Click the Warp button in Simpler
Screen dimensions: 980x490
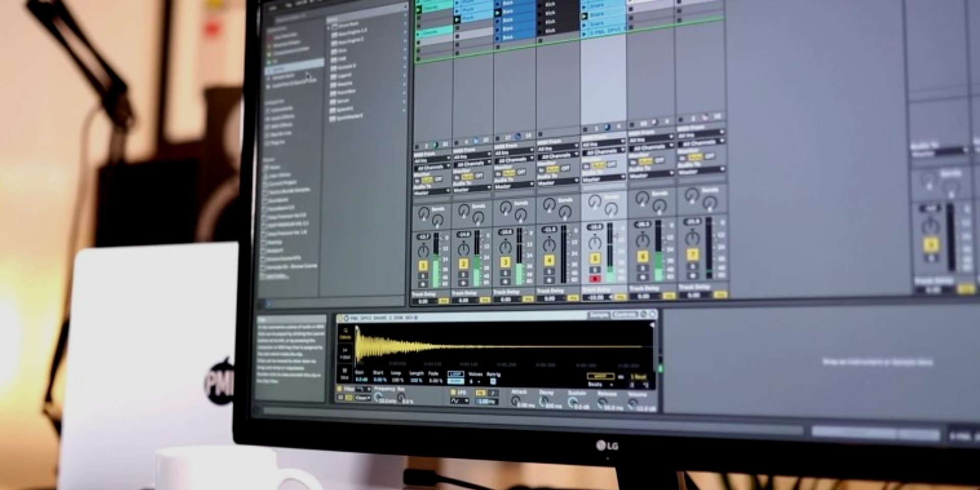tap(600, 376)
